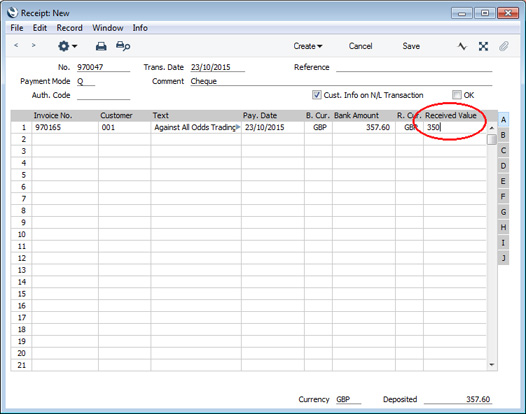
Task: Click the Reference input field
Action: pyautogui.click(x=414, y=67)
